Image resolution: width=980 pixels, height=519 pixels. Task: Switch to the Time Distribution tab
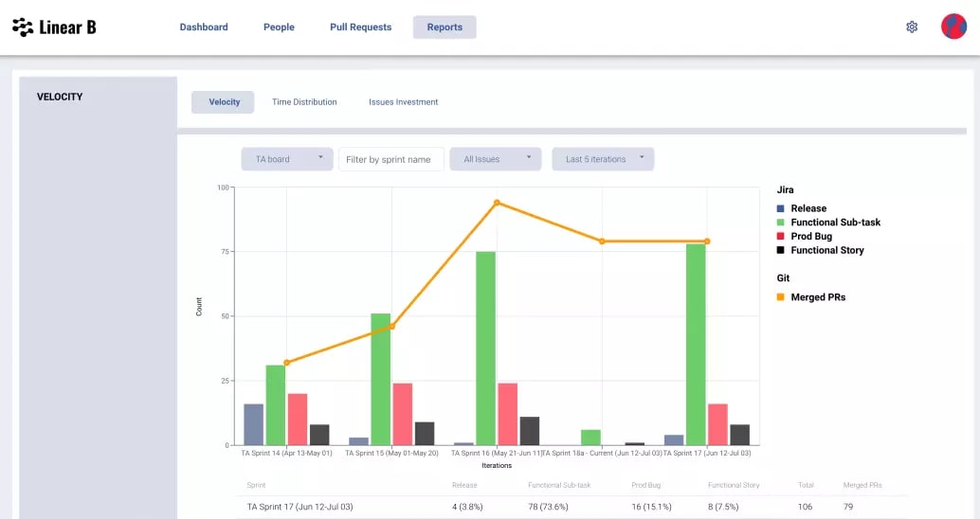click(x=304, y=101)
